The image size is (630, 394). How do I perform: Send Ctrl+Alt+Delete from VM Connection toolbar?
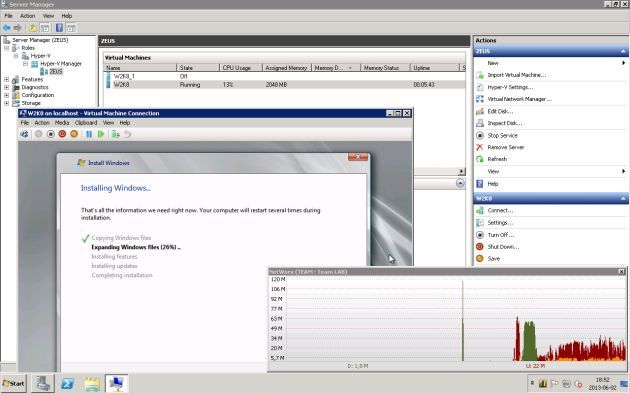pos(24,134)
